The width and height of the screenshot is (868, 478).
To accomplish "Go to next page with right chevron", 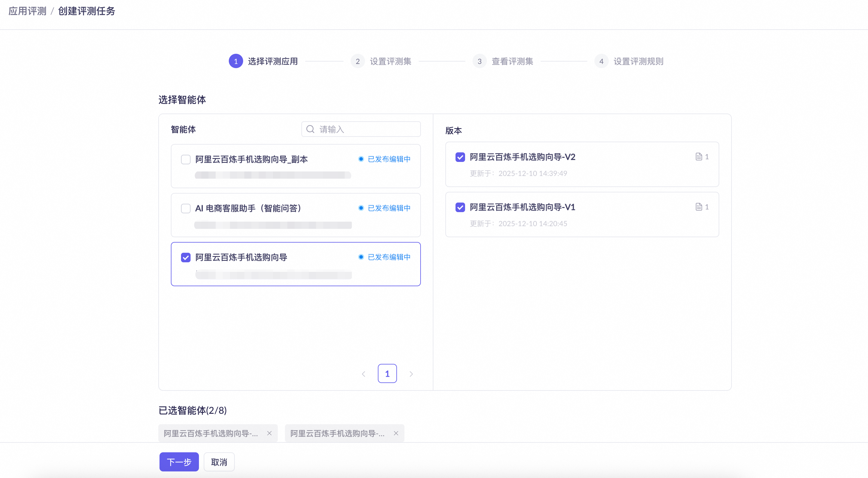I will (x=411, y=374).
